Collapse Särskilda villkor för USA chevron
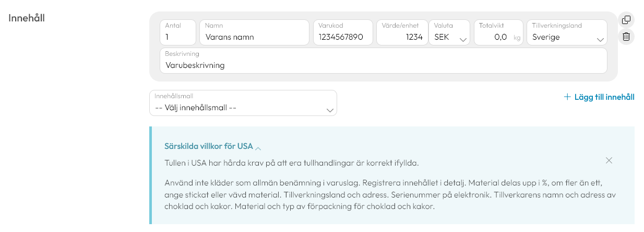The image size is (644, 232). (258, 148)
